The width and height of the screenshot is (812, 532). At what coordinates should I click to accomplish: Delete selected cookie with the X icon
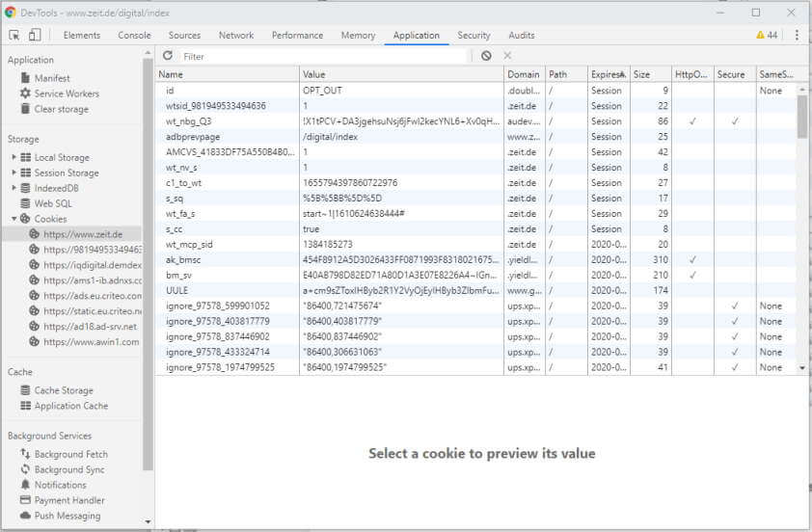pyautogui.click(x=507, y=56)
